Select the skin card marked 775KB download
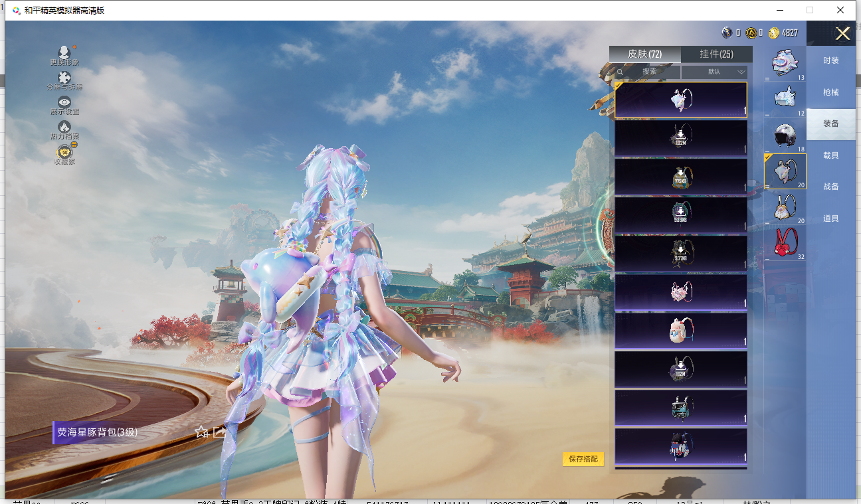 [681, 177]
